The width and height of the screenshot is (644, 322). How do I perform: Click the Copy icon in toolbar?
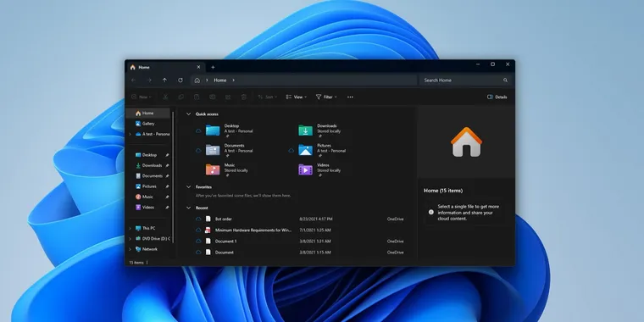(180, 97)
